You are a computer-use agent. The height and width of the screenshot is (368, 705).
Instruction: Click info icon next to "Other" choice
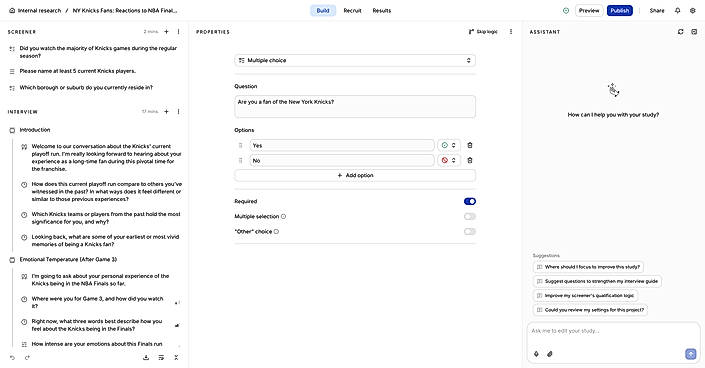click(x=276, y=232)
